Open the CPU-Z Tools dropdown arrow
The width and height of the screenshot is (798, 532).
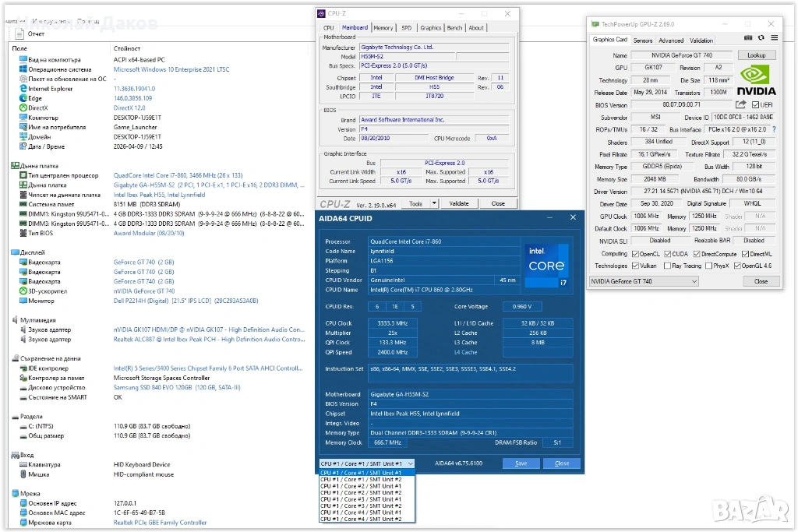(433, 203)
